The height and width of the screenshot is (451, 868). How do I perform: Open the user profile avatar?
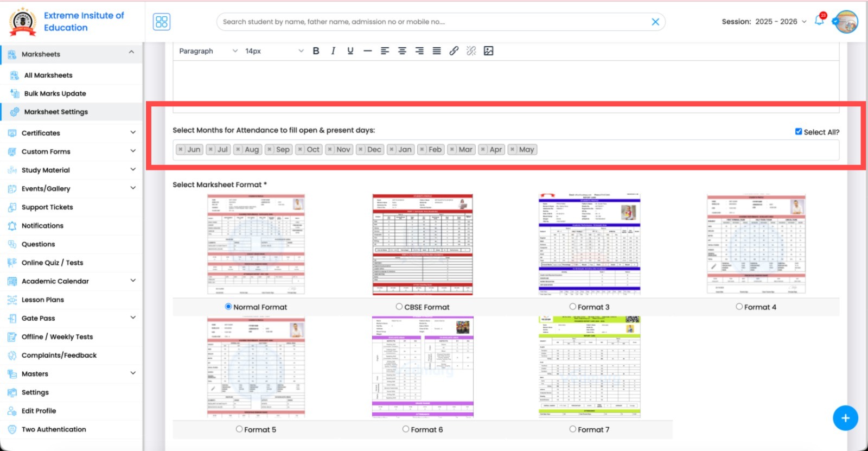[846, 22]
